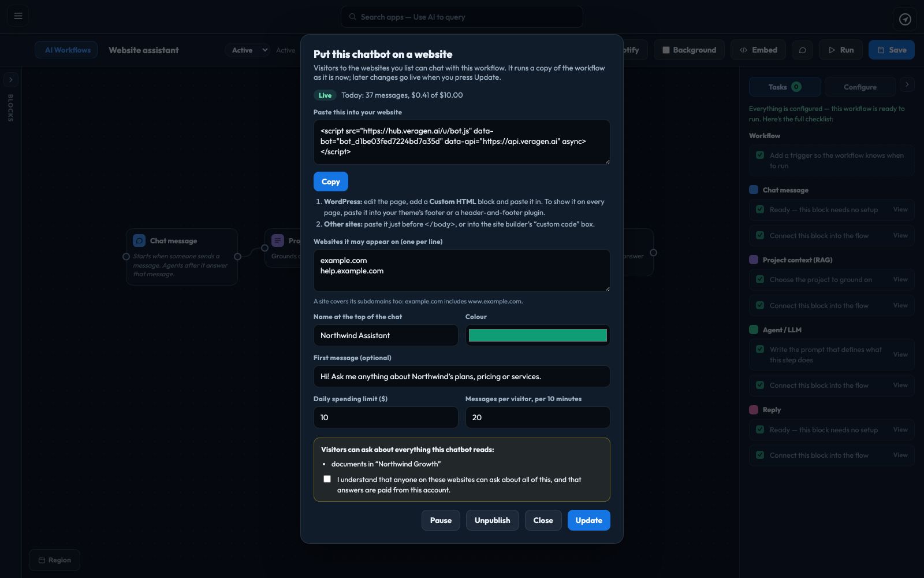The image size is (924, 578).
Task: Toggle the Reply section's 'Ready' checkbox
Action: (x=760, y=429)
